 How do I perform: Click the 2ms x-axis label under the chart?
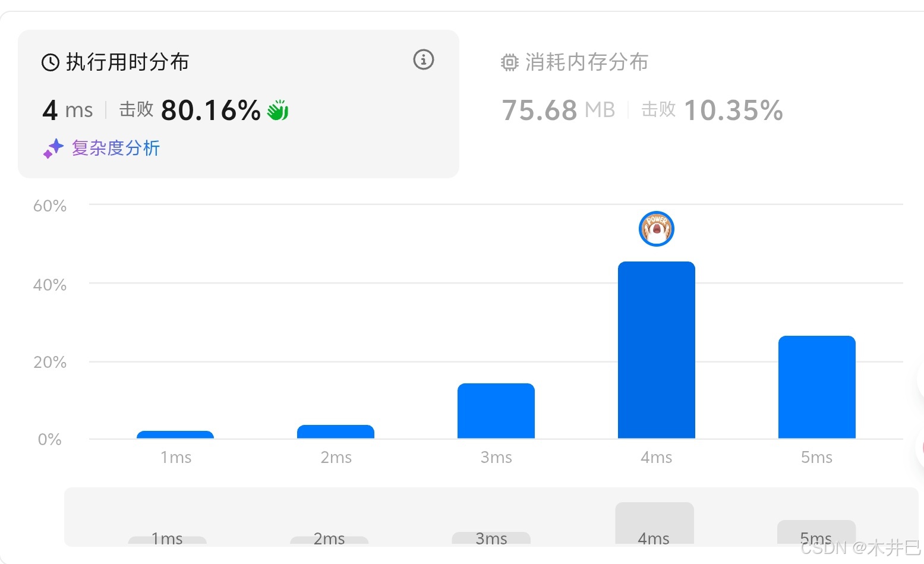click(336, 458)
